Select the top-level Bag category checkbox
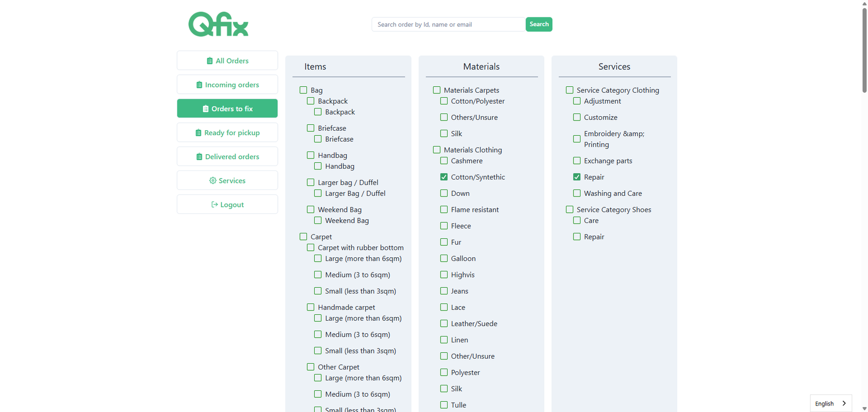The height and width of the screenshot is (412, 868). click(x=303, y=90)
